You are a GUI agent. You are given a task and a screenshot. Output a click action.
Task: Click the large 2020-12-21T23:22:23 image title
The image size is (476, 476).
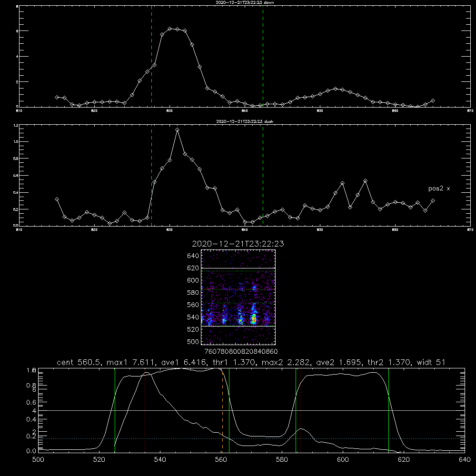click(238, 244)
